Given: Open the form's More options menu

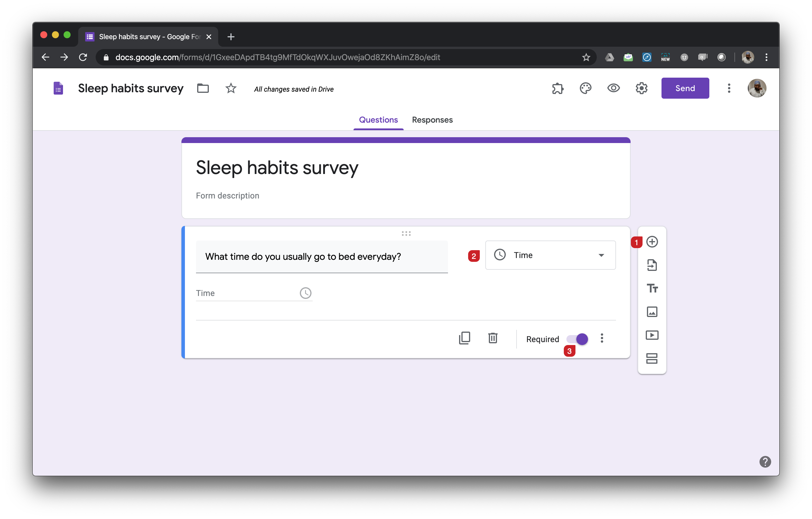Looking at the screenshot, I should [x=729, y=88].
